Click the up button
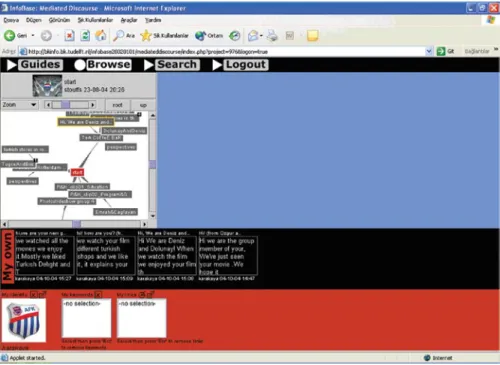Image resolution: width=500 pixels, height=365 pixels. (143, 105)
